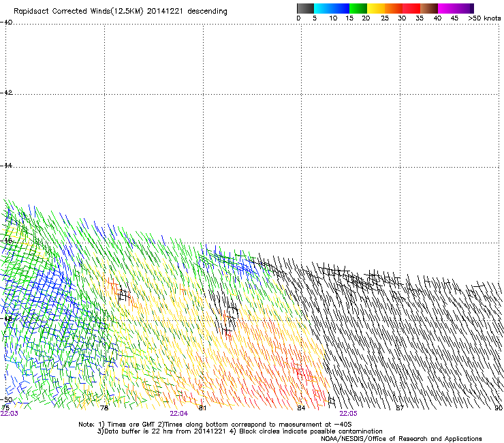Click the '35' legend tick label
This screenshot has height=443, width=504.
tap(420, 18)
